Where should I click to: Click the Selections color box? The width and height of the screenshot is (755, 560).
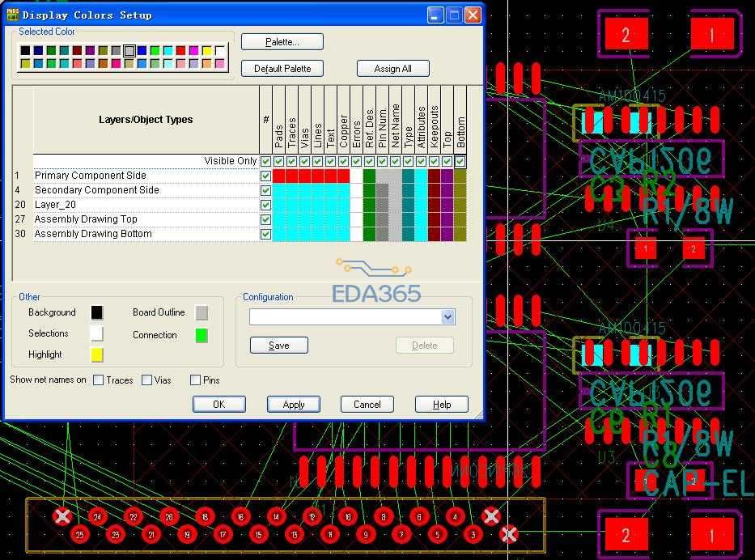pos(97,333)
